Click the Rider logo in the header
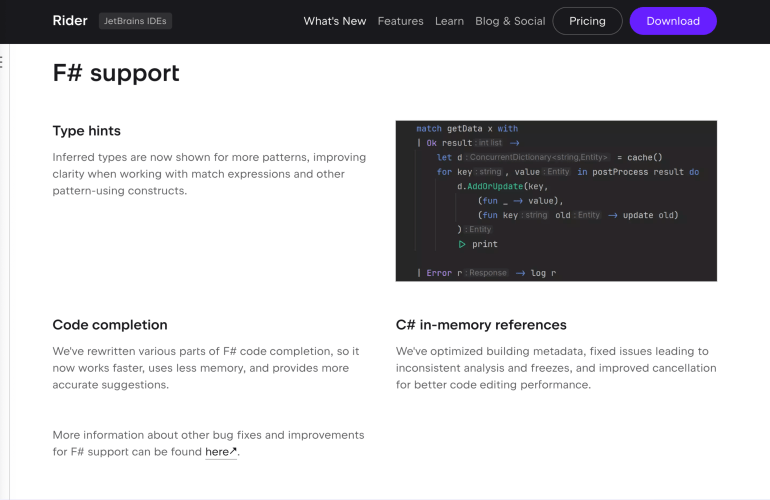The width and height of the screenshot is (770, 500). [70, 21]
